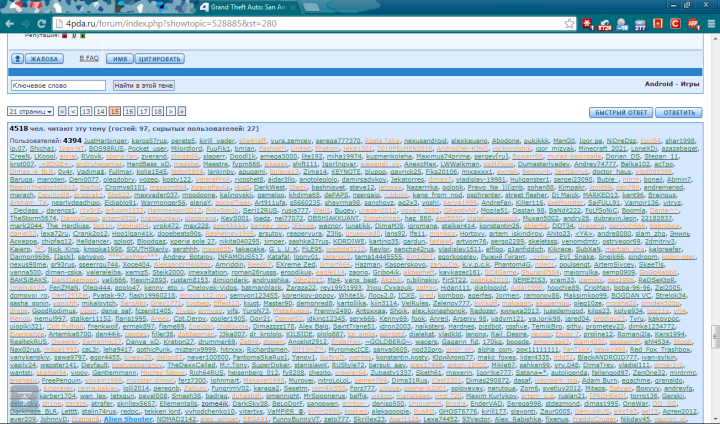Viewport: 720px width, 424px height.
Task: Open the В FAQ link
Action: (x=89, y=58)
